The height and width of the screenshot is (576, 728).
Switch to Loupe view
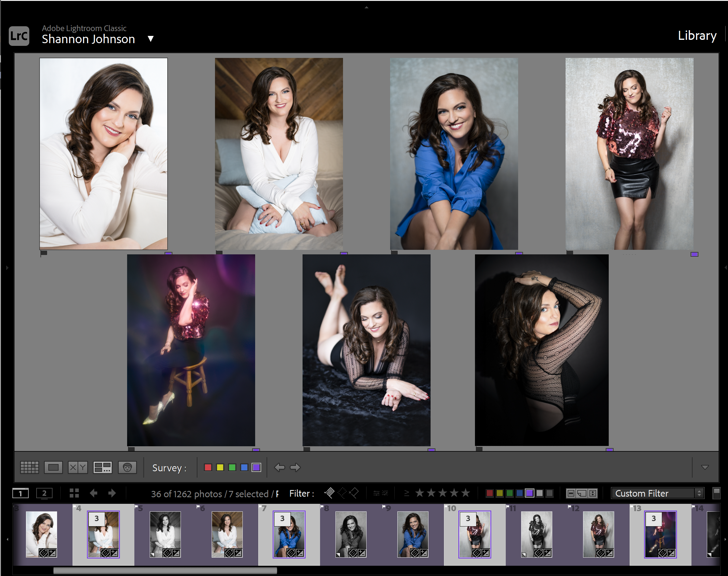point(53,467)
